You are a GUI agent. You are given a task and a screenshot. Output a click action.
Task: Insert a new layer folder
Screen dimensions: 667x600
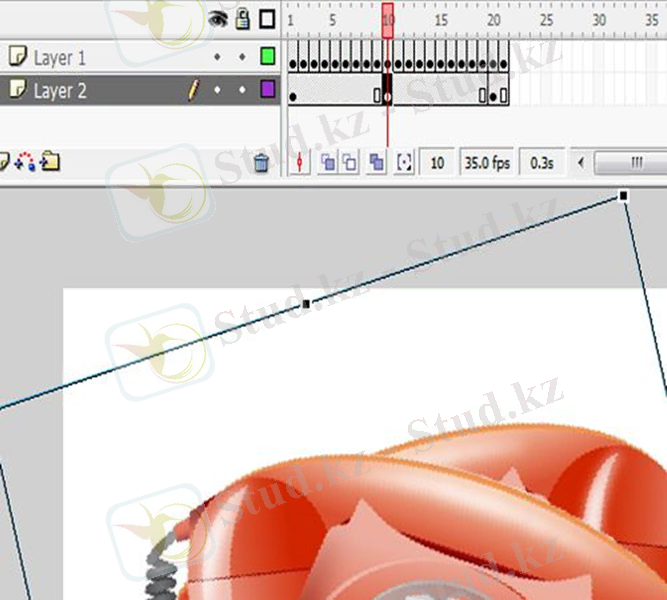tap(50, 162)
